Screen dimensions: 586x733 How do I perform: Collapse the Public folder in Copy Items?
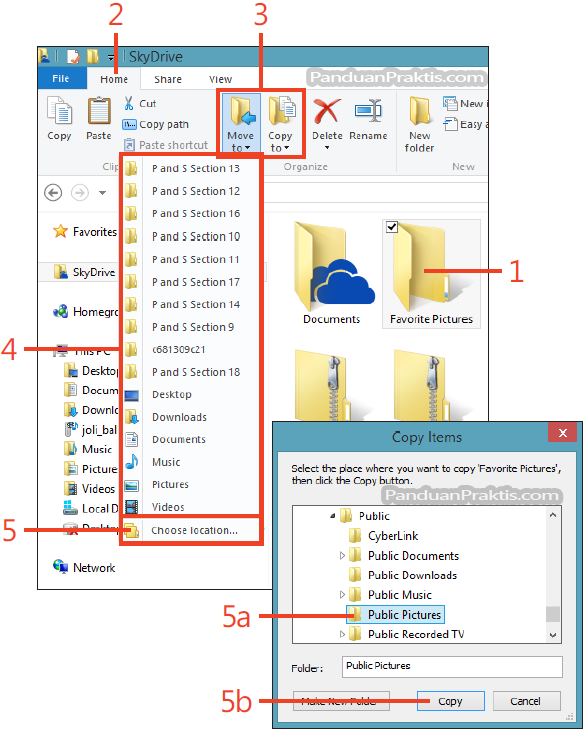[x=332, y=516]
